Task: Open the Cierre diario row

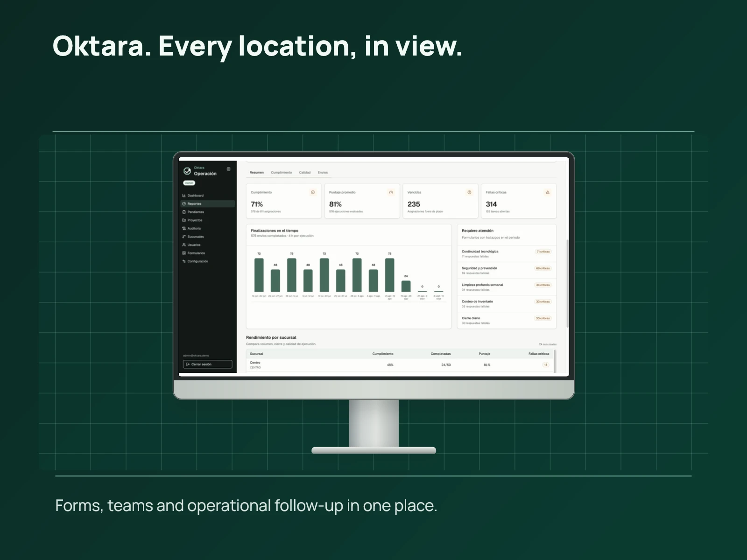Action: click(507, 321)
